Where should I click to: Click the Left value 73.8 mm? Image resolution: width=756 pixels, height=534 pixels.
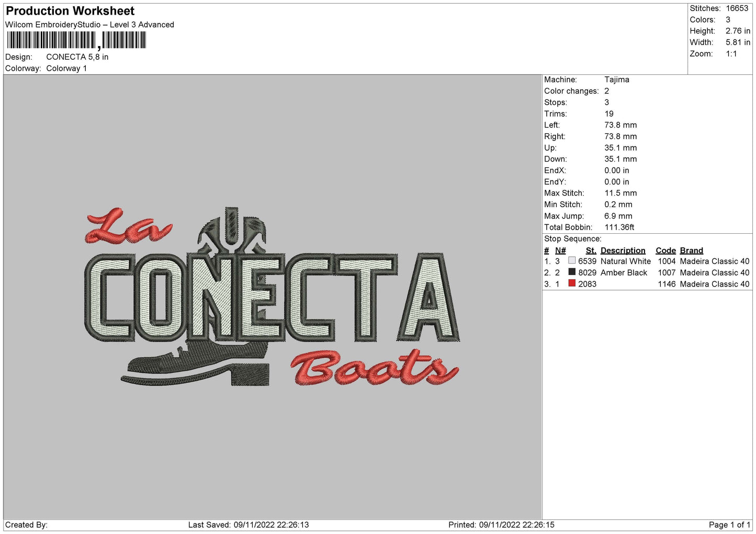(x=620, y=125)
